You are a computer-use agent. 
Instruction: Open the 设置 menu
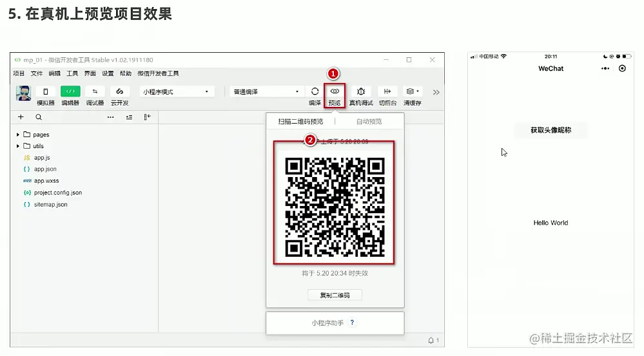(108, 73)
